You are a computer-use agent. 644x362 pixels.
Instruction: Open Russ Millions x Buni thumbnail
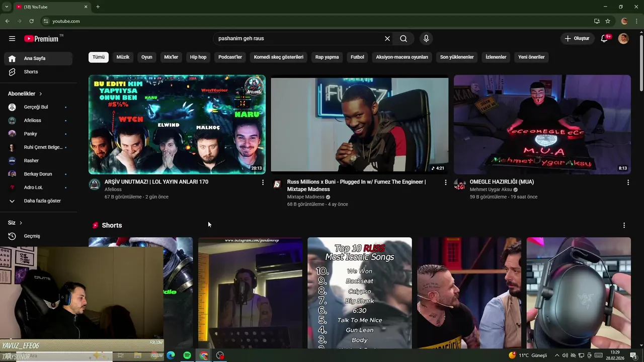pyautogui.click(x=360, y=125)
